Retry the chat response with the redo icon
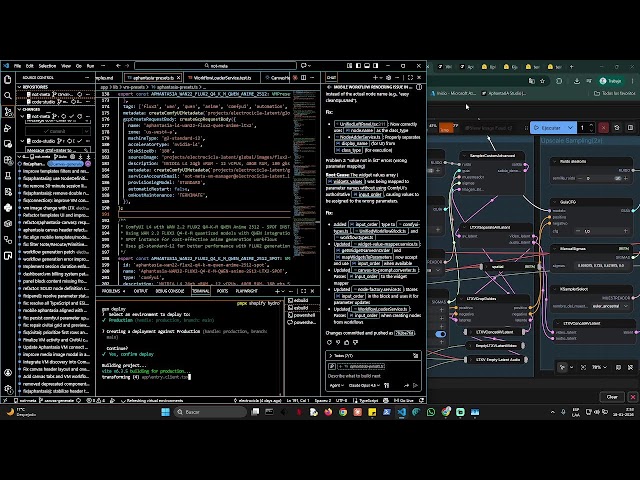 pyautogui.click(x=329, y=343)
